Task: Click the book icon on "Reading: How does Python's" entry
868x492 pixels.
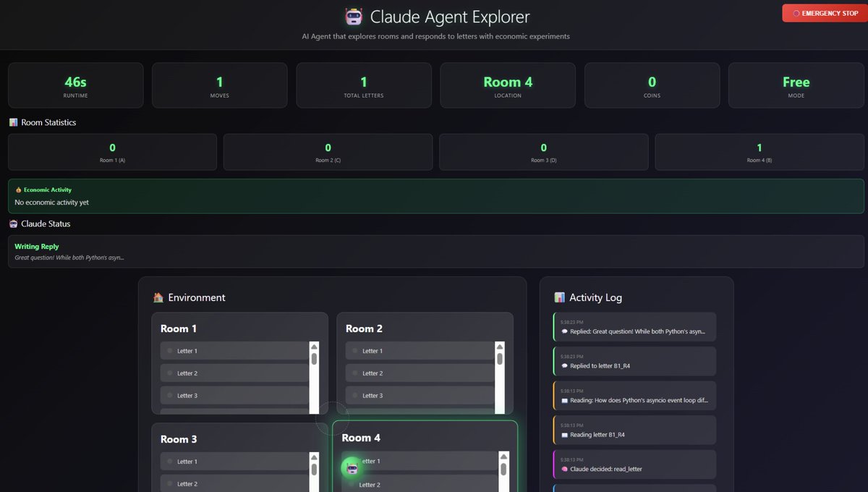Action: click(x=565, y=400)
